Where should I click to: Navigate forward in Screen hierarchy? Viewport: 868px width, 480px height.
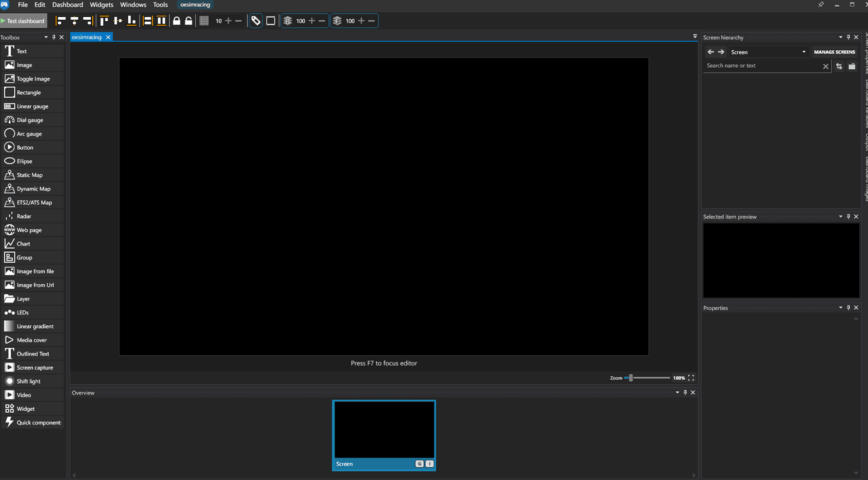point(721,52)
